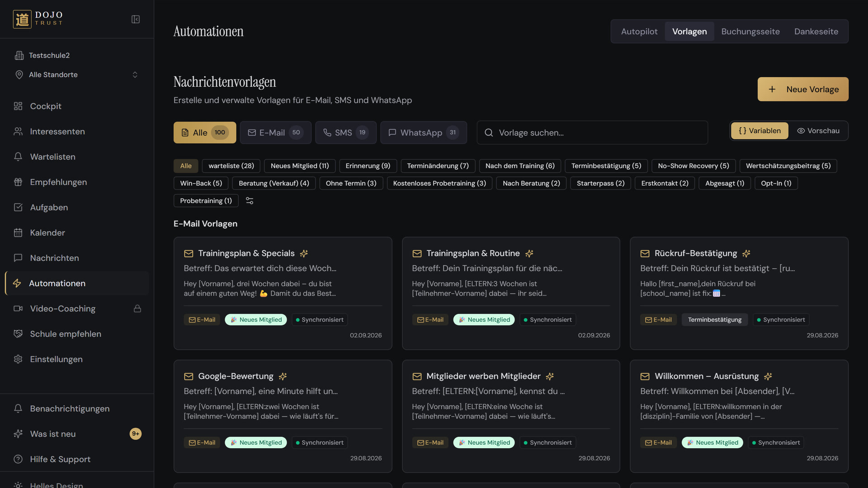
Task: Open Was ist neu updates
Action: click(x=77, y=434)
